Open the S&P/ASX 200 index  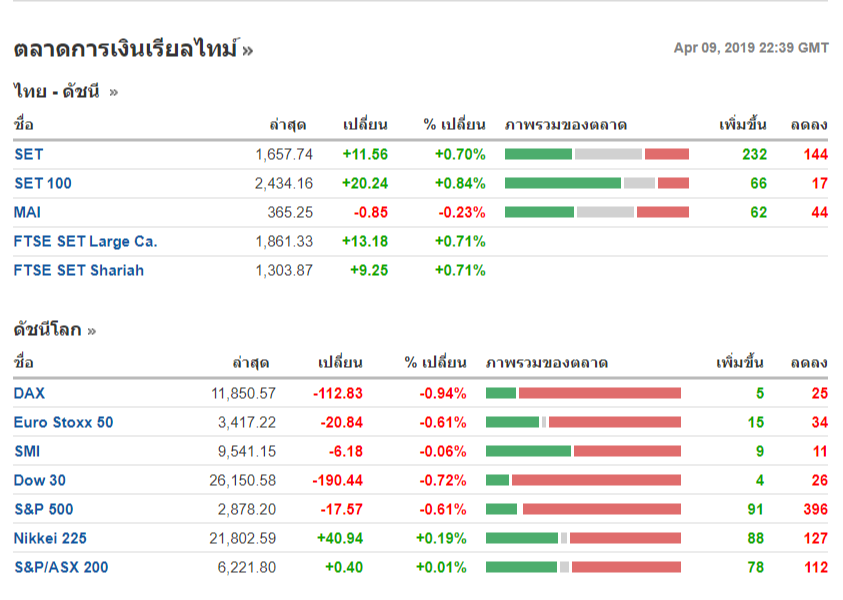coord(61,567)
